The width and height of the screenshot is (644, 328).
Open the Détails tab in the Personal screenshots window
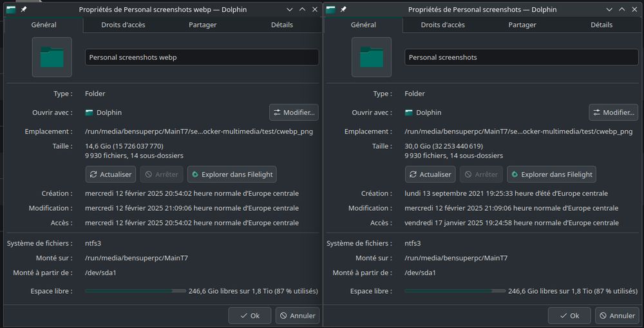tap(601, 24)
